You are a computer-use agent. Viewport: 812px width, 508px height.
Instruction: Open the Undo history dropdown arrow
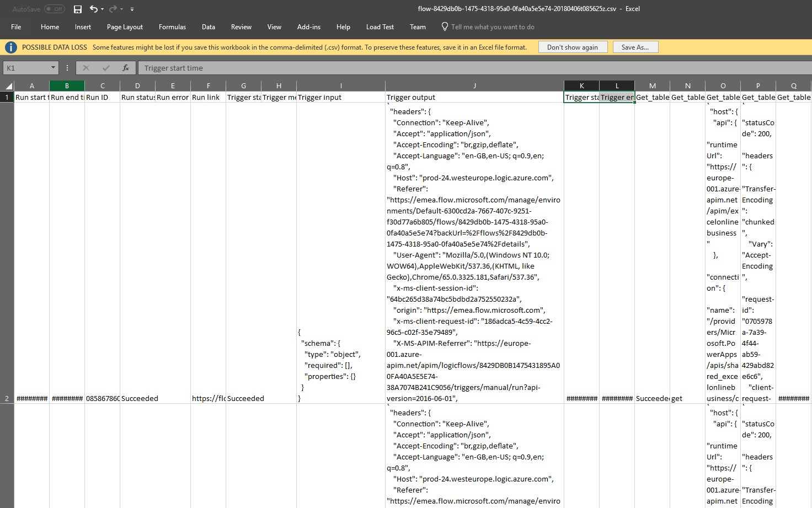[x=102, y=9]
